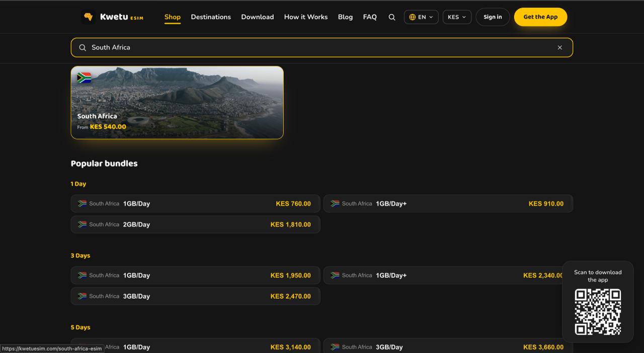Click flag icon on KES 2,340.00 row
Viewport: 644px width, 353px height.
(335, 276)
